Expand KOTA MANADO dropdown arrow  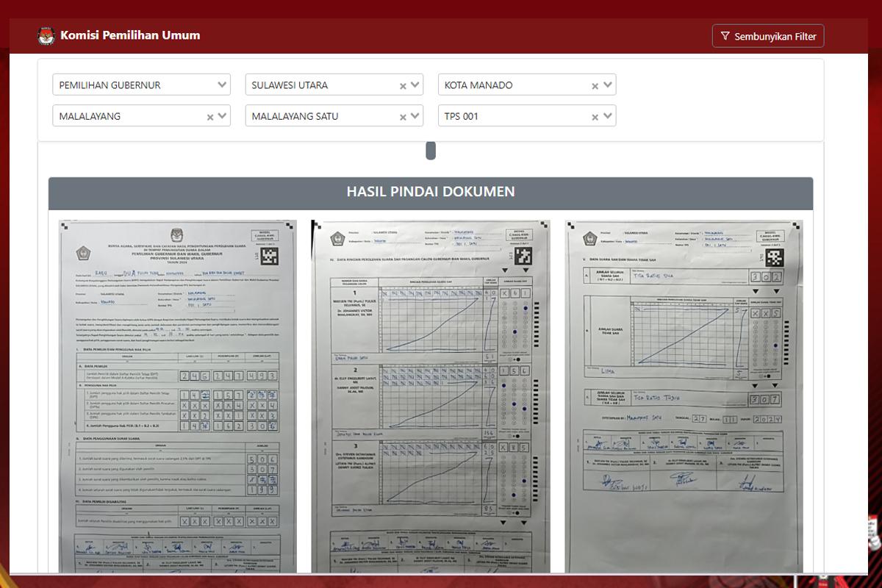coord(608,85)
